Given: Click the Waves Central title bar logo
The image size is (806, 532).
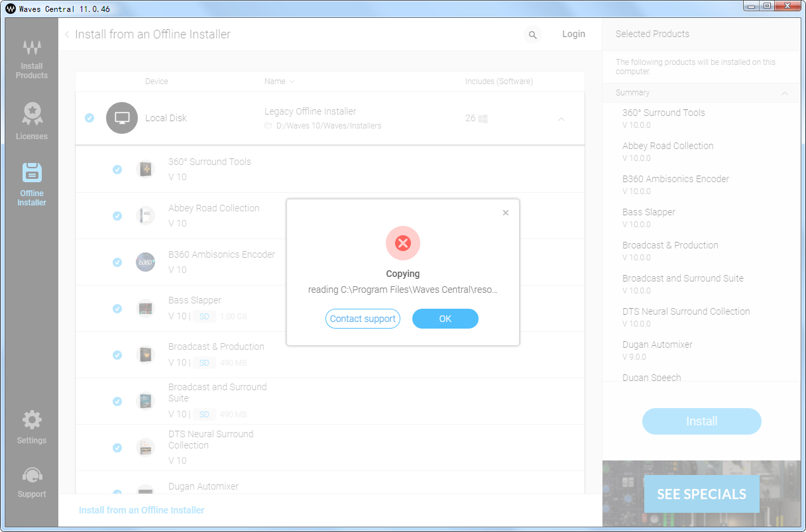Looking at the screenshot, I should click(11, 9).
